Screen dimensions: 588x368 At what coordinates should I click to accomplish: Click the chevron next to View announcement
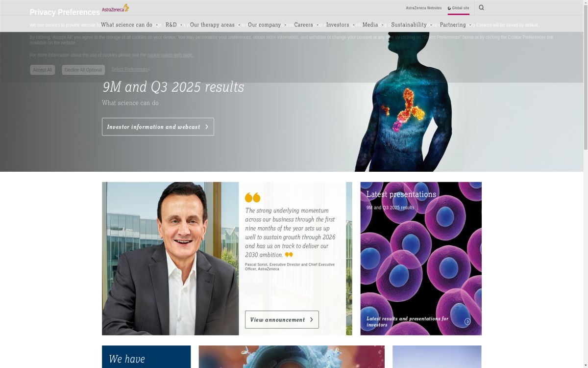tap(312, 319)
